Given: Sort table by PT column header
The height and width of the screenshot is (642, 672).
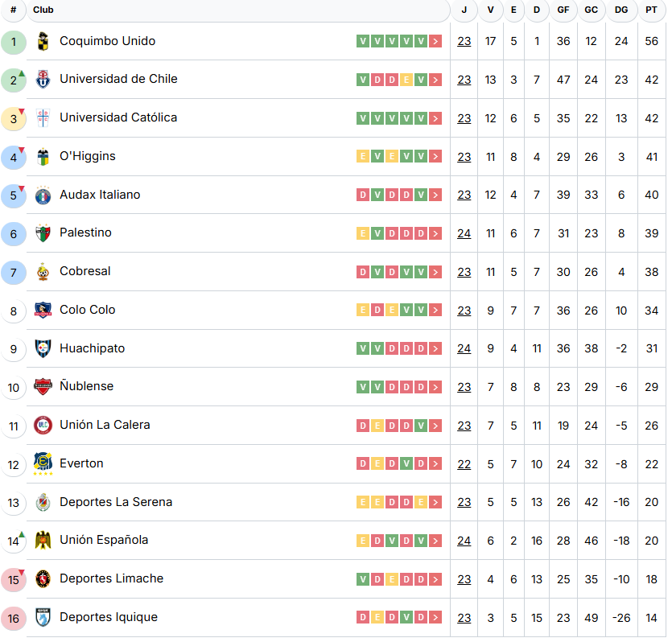Looking at the screenshot, I should [651, 10].
